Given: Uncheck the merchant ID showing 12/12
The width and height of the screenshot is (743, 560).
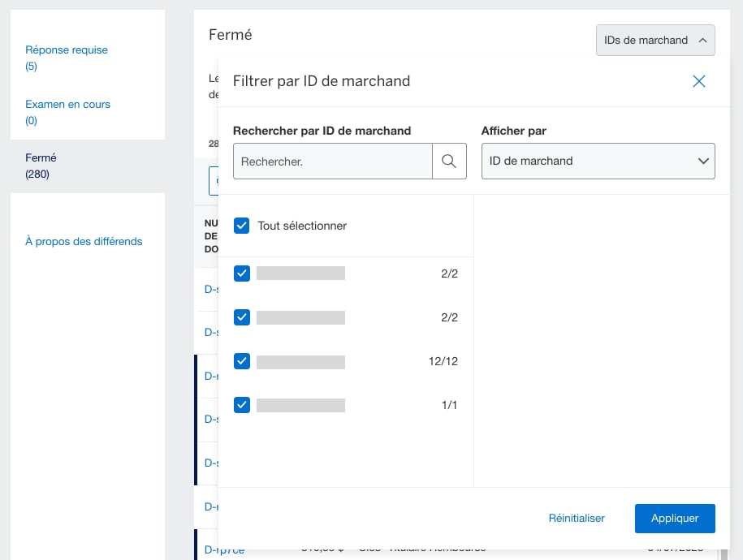Looking at the screenshot, I should pos(241,361).
